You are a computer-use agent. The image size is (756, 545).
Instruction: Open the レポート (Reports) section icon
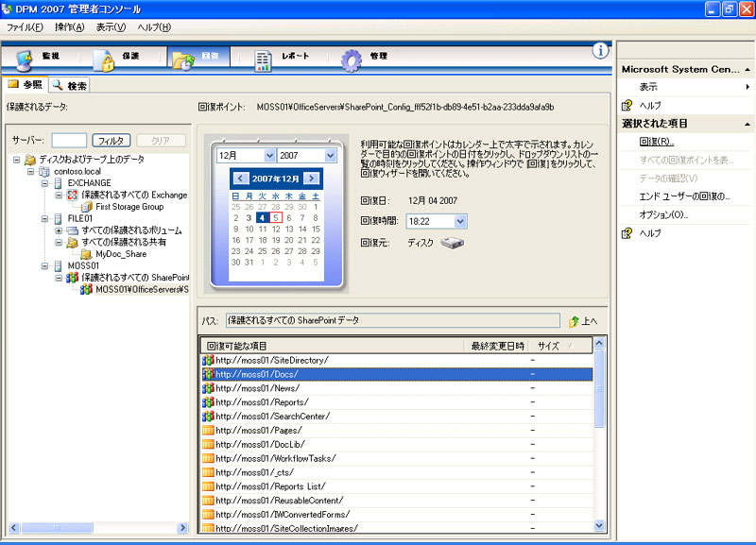[264, 60]
